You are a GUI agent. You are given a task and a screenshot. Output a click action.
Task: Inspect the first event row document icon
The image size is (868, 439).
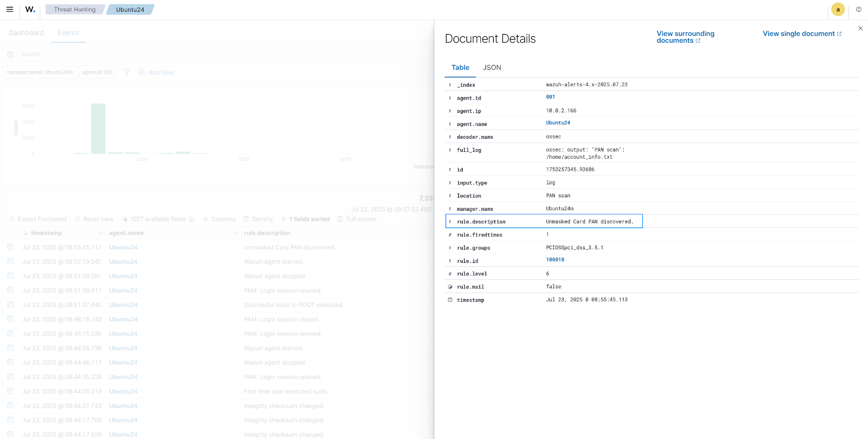10,247
